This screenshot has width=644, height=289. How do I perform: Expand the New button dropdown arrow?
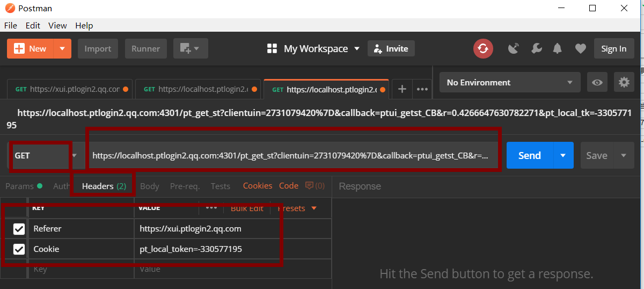pyautogui.click(x=63, y=48)
